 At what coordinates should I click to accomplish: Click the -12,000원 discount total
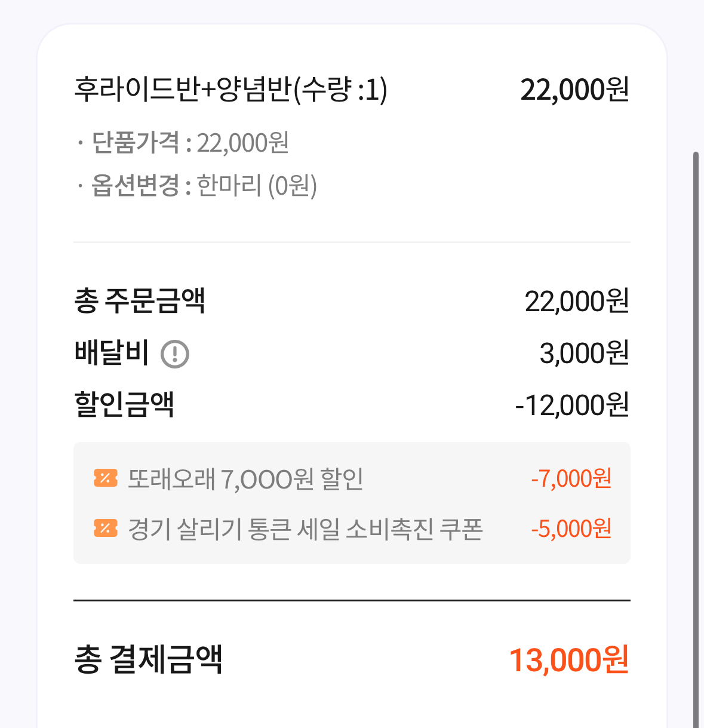pos(572,406)
